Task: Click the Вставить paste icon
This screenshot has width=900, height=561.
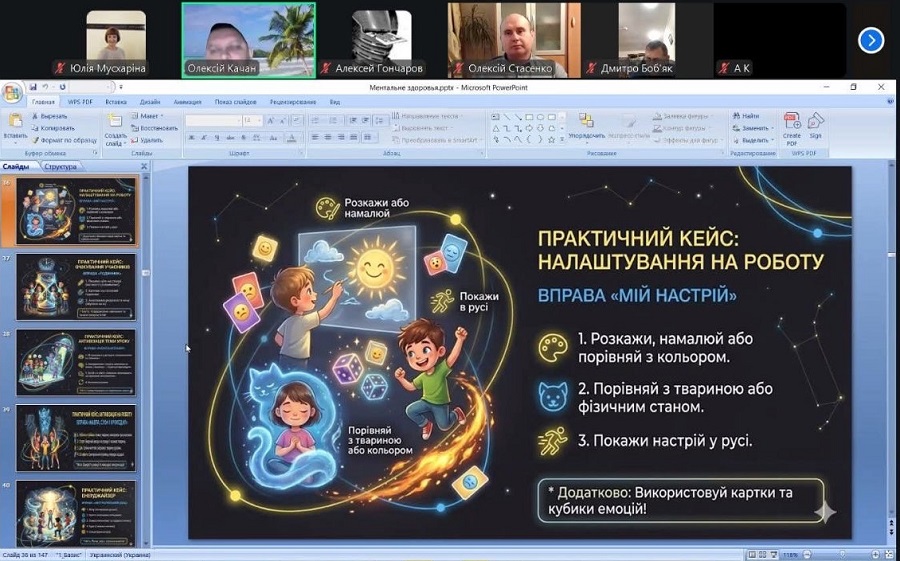Action: (15, 123)
